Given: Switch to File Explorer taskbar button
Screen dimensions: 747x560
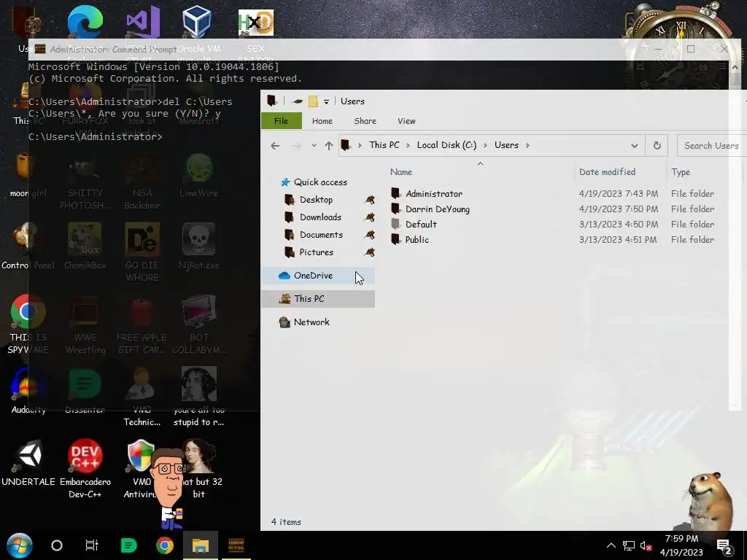Looking at the screenshot, I should pos(201,545).
